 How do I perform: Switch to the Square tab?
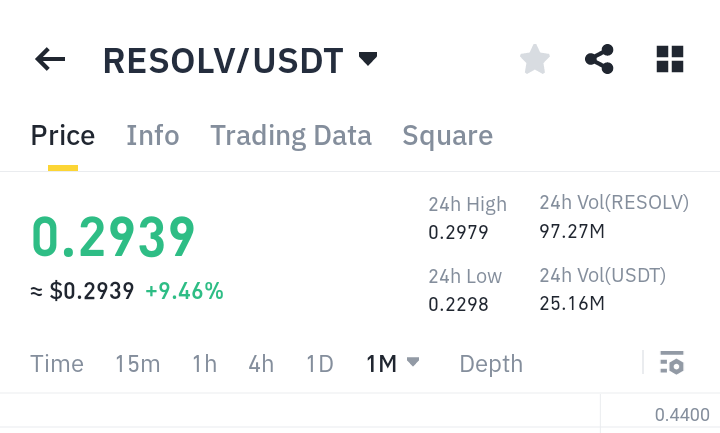(x=448, y=135)
